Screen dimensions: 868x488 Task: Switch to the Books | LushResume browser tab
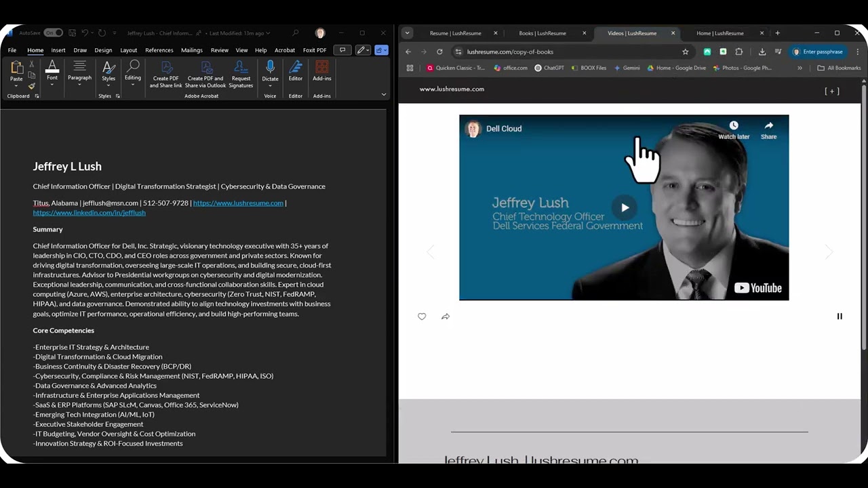click(542, 33)
